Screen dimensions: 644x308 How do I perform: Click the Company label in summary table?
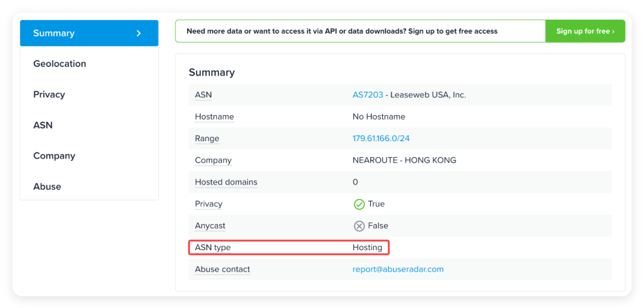(x=213, y=160)
